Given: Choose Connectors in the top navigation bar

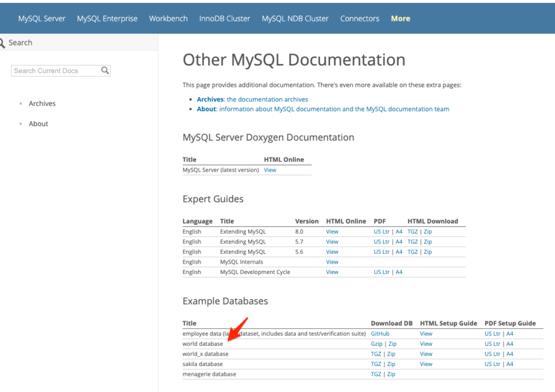Looking at the screenshot, I should point(360,19).
